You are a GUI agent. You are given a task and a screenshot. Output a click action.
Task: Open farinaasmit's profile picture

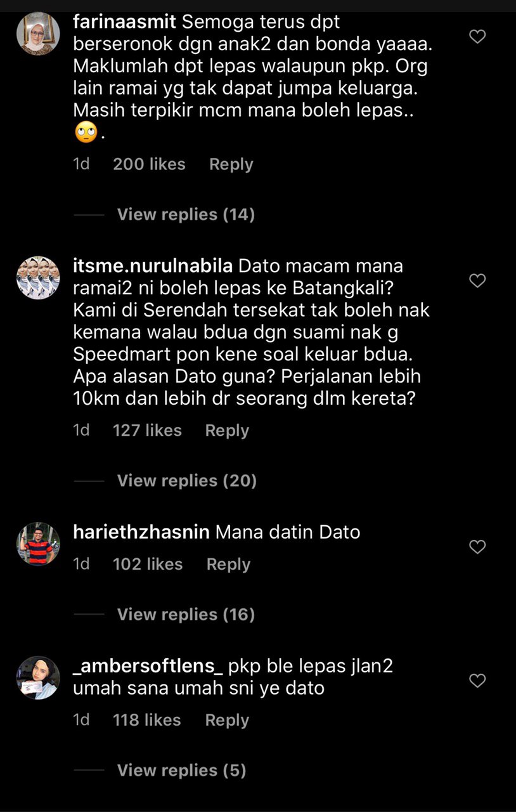click(38, 34)
